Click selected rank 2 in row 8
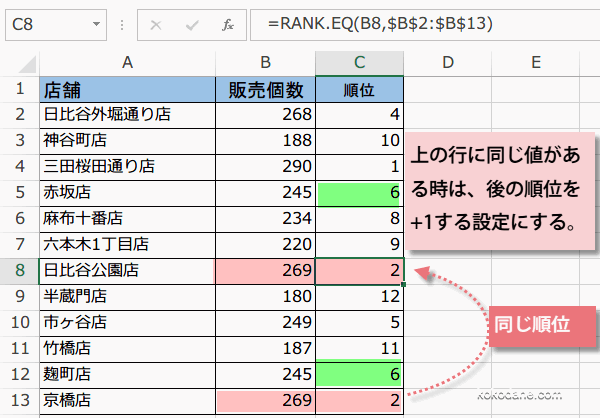Image resolution: width=600 pixels, height=418 pixels. [x=359, y=271]
